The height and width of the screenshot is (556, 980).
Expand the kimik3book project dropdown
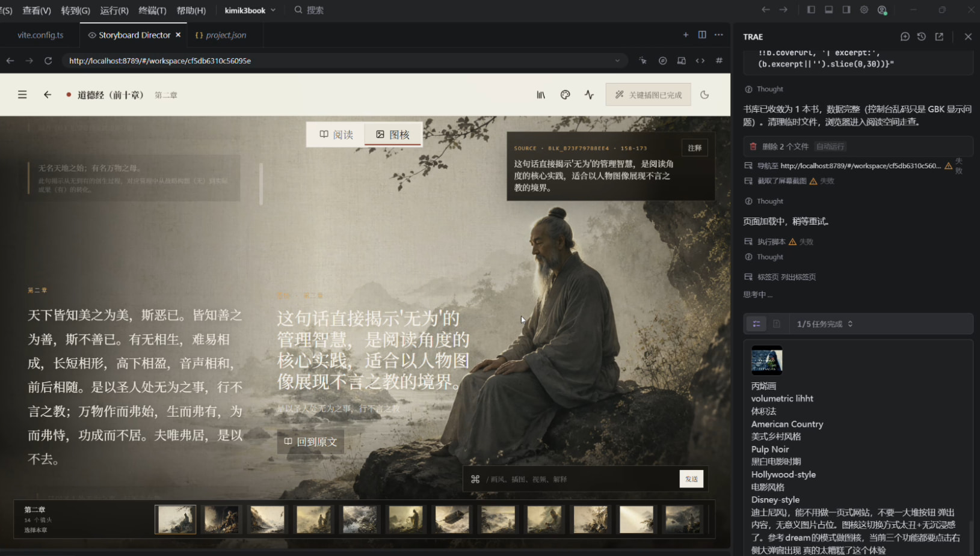click(x=250, y=10)
